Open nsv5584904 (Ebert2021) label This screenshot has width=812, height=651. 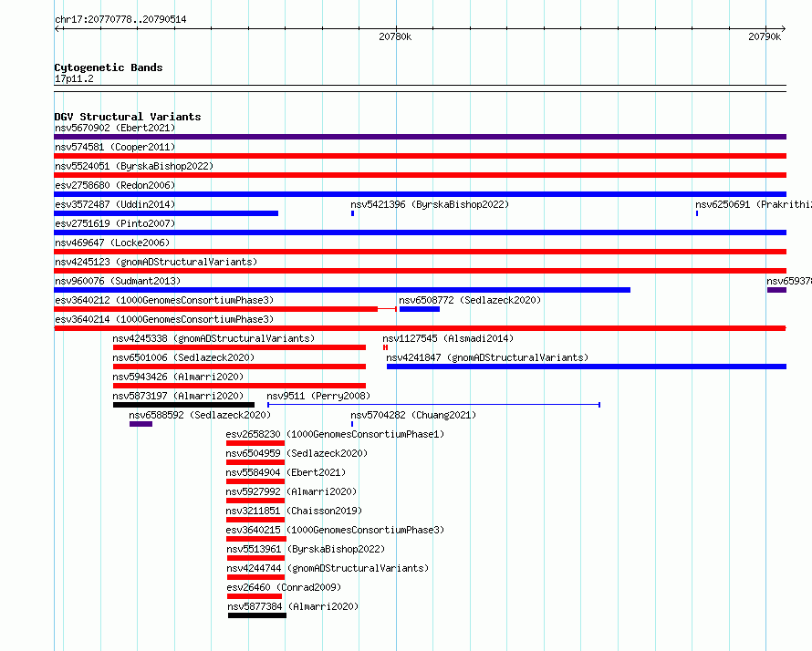click(286, 472)
